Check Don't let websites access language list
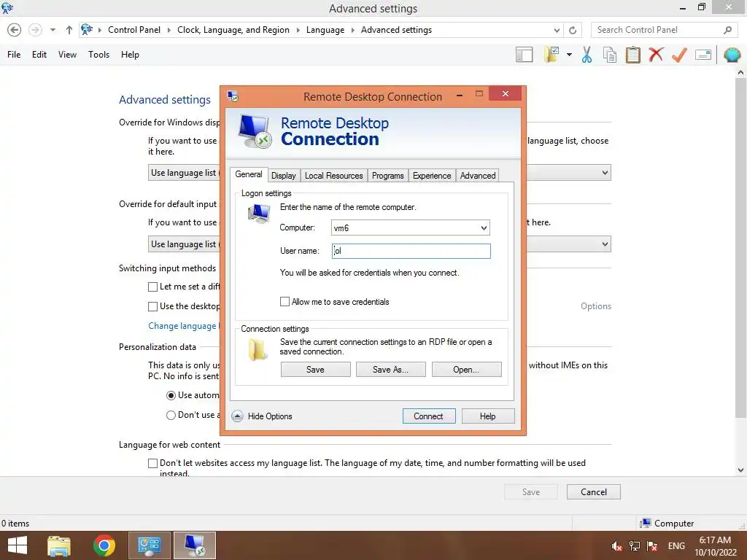Image resolution: width=747 pixels, height=560 pixels. pos(153,463)
